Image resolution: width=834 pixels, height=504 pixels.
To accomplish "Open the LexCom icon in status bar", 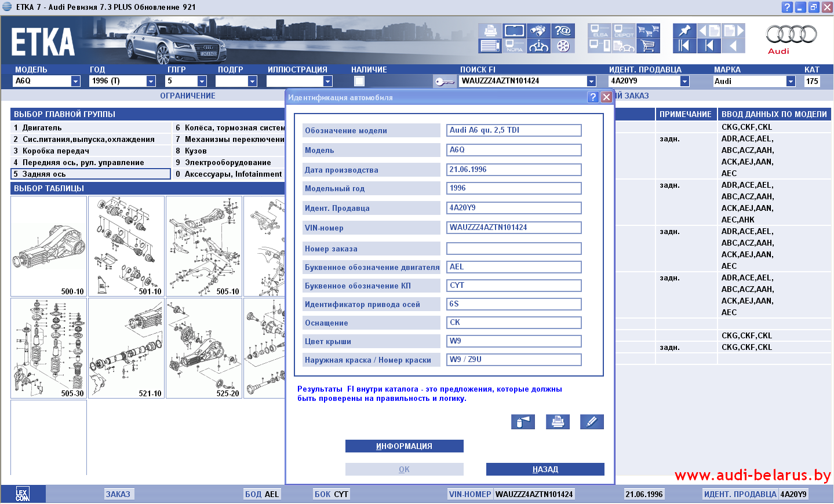I will coord(22,494).
